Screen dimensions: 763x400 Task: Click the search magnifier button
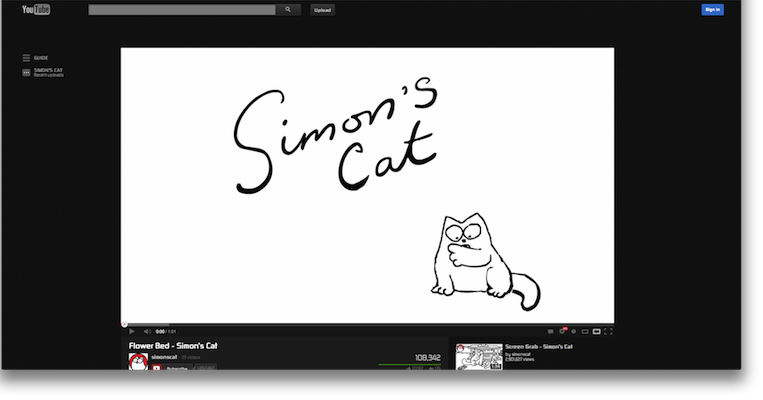click(288, 10)
